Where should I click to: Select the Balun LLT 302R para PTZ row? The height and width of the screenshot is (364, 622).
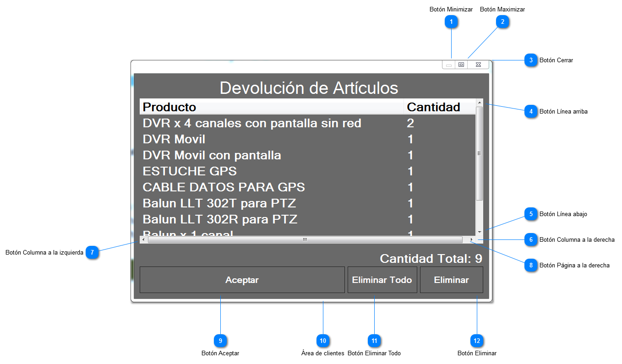click(x=220, y=219)
